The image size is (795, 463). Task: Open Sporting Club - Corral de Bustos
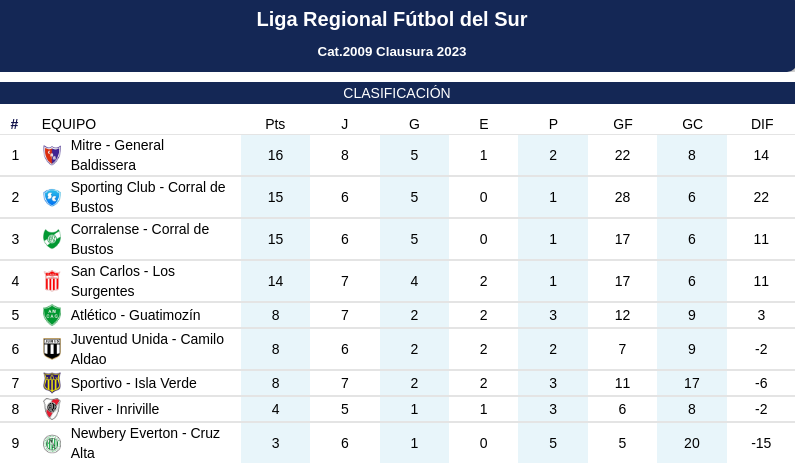(148, 197)
